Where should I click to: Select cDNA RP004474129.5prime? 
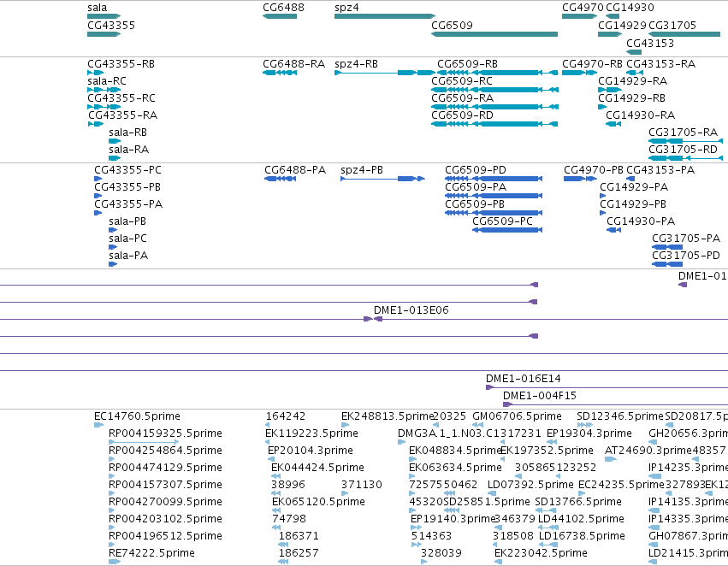coord(165,468)
